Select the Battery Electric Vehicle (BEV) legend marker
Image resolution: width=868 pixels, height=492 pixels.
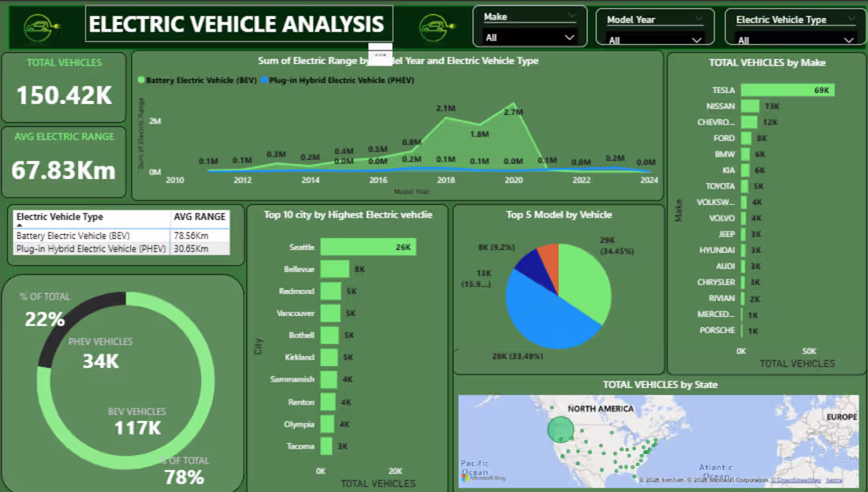[x=141, y=80]
